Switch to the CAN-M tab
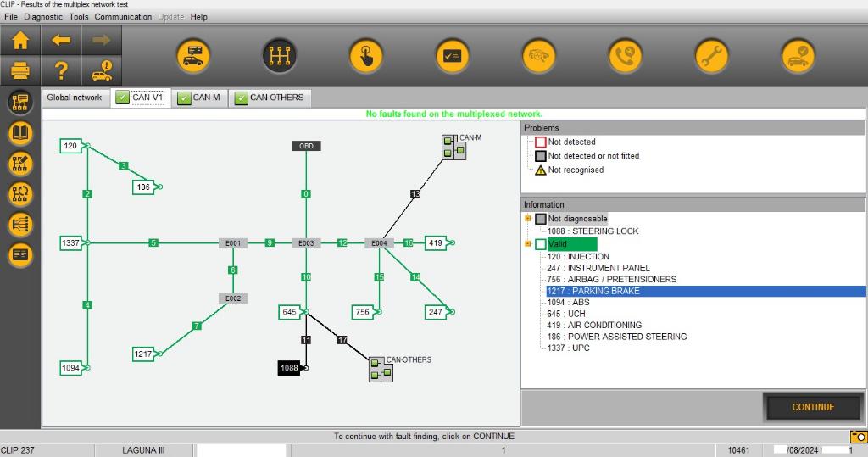Image resolution: width=868 pixels, height=457 pixels. click(x=199, y=98)
